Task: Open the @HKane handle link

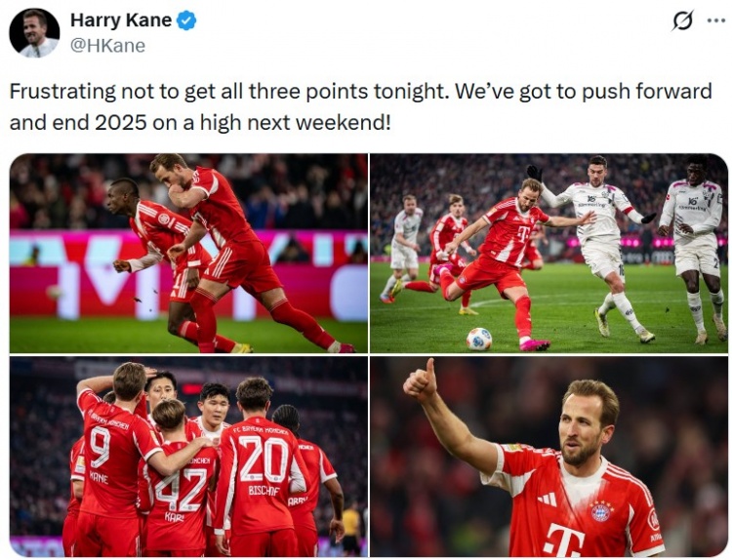Action: click(107, 46)
